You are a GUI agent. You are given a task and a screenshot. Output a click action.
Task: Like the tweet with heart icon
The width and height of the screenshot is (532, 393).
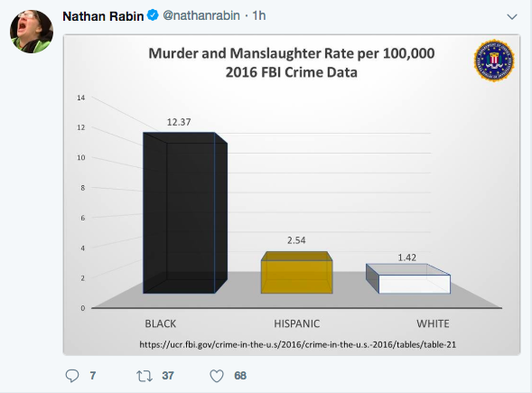coord(217,376)
